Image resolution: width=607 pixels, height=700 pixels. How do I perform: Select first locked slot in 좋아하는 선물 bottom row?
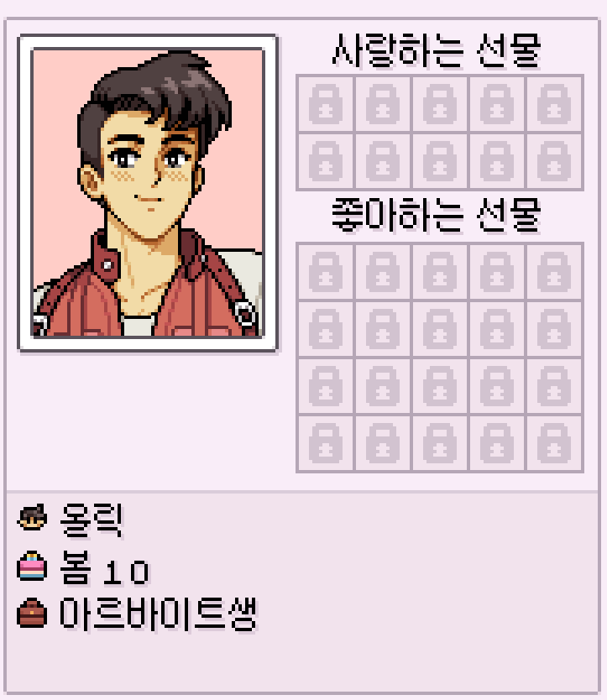(326, 443)
